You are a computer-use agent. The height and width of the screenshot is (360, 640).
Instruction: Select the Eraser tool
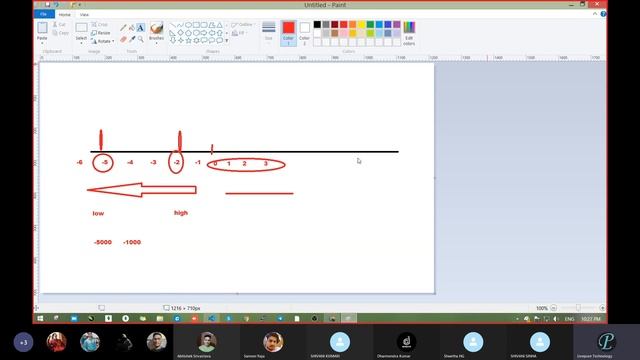(123, 39)
